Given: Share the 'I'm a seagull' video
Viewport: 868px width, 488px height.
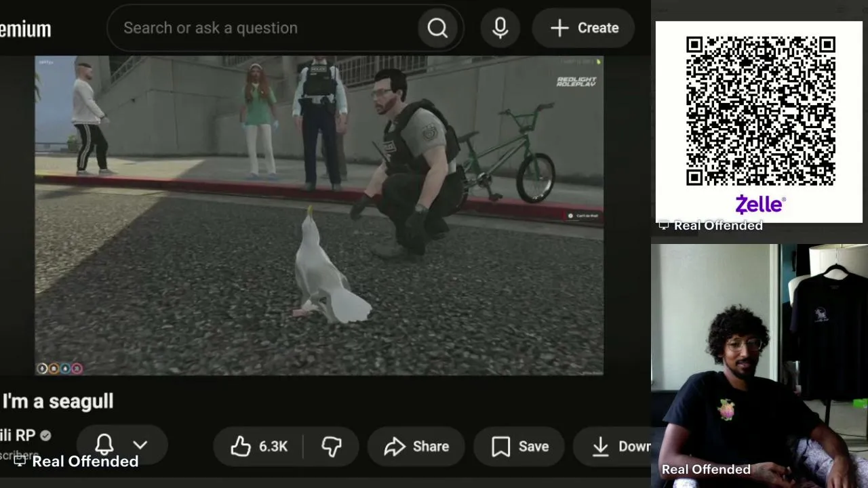Looking at the screenshot, I should [416, 446].
